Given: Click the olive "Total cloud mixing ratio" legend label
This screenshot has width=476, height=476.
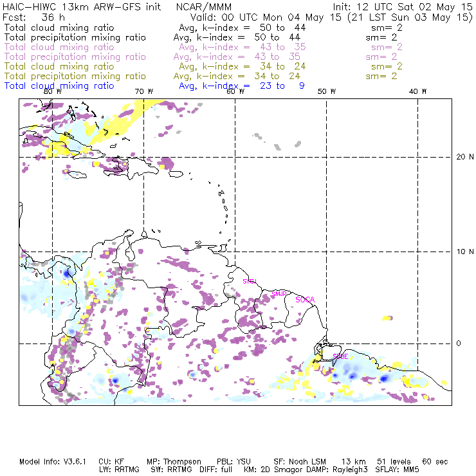Looking at the screenshot, I should (x=59, y=66).
